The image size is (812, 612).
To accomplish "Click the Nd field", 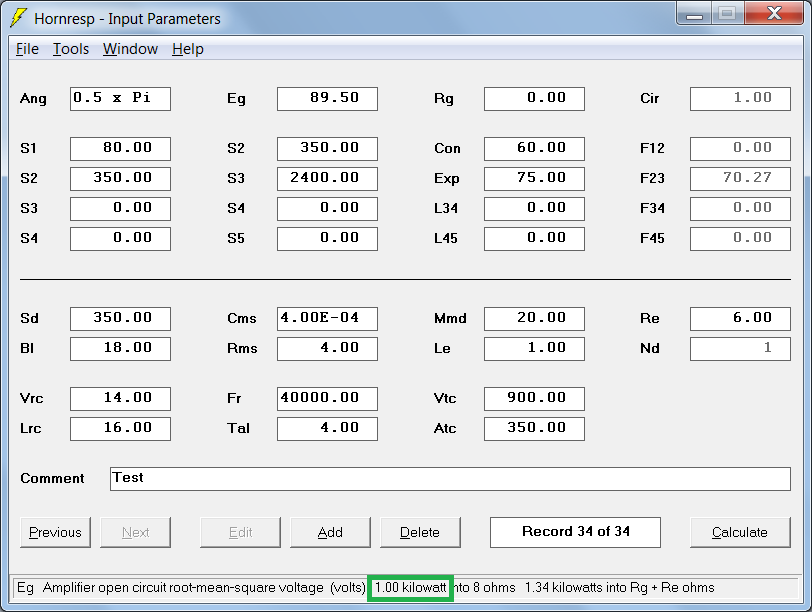I will pyautogui.click(x=740, y=348).
